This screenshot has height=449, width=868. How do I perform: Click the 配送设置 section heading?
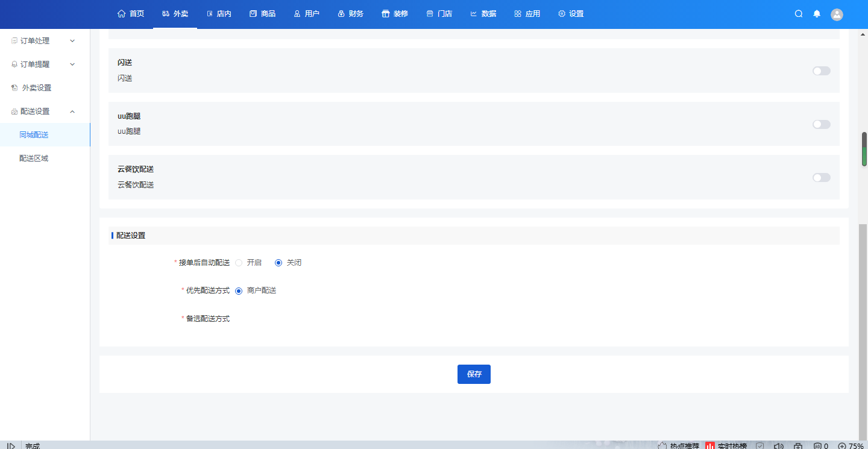coord(131,236)
